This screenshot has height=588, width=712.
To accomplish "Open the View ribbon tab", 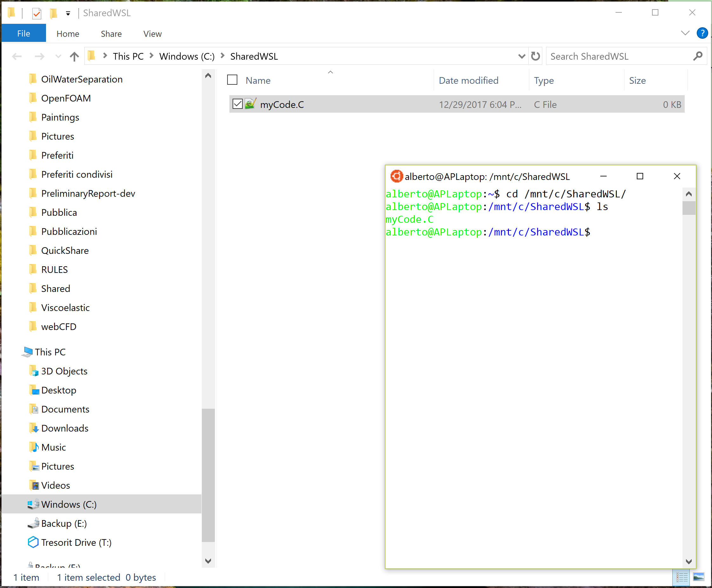I will coord(152,34).
